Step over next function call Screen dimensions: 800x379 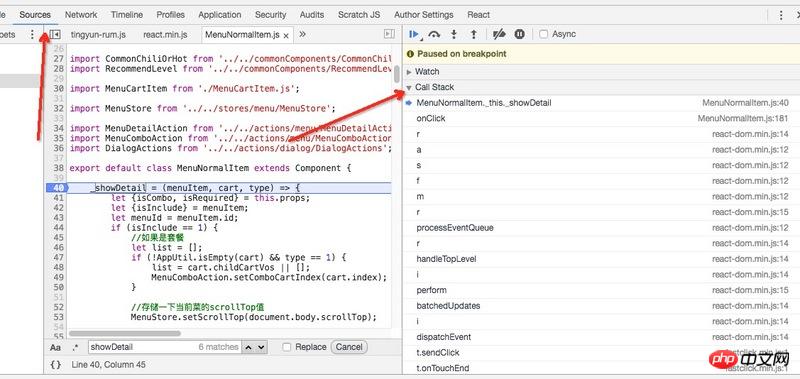[434, 34]
